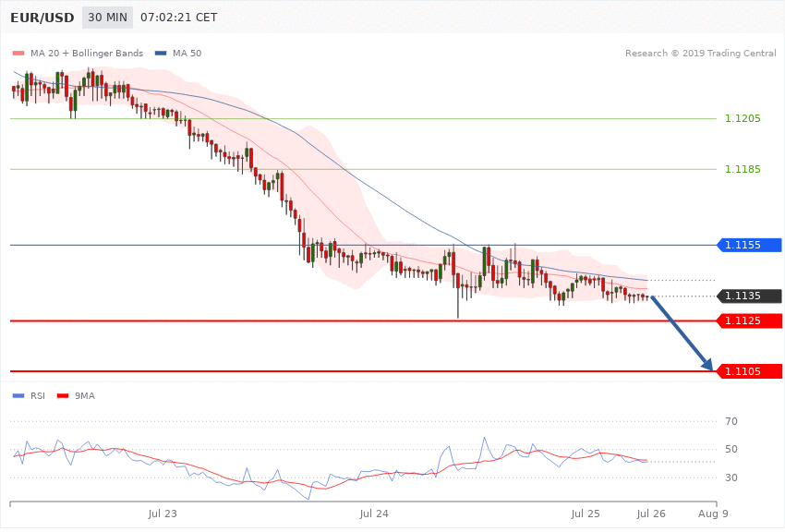785x532 pixels.
Task: Click the RSI 30 axis value
Action: tap(731, 478)
